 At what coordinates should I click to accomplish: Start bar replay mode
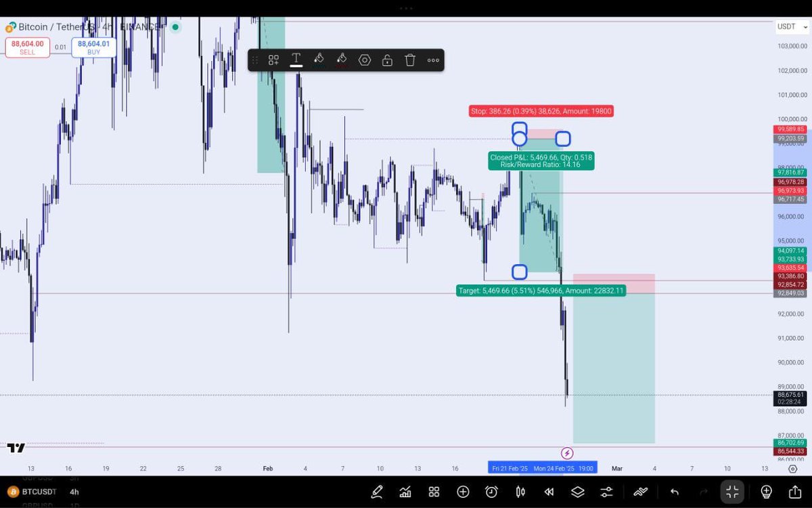tap(549, 492)
